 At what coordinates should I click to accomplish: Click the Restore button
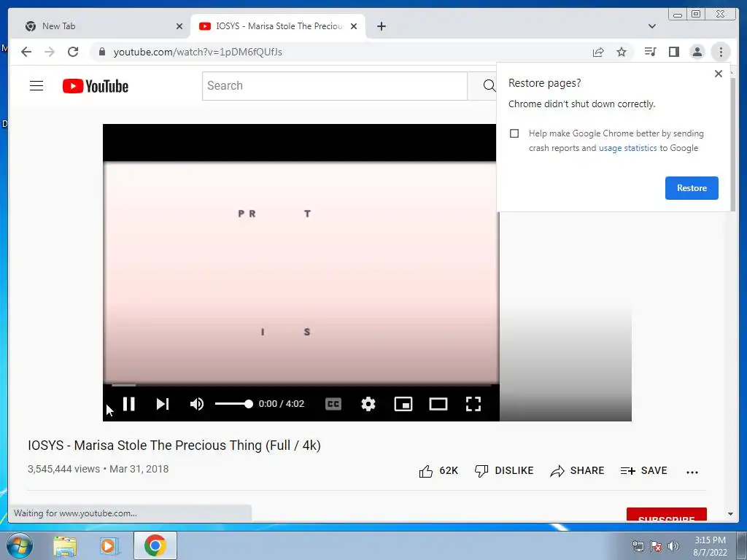click(x=692, y=188)
